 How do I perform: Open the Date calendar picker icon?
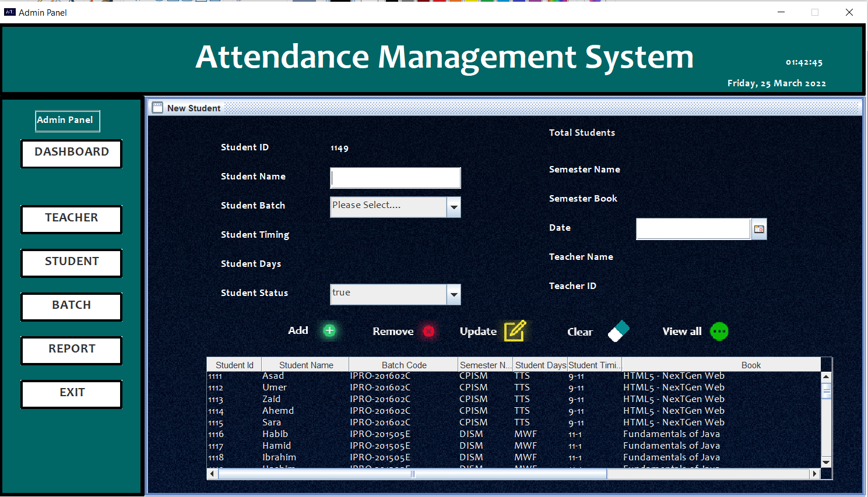pos(759,229)
